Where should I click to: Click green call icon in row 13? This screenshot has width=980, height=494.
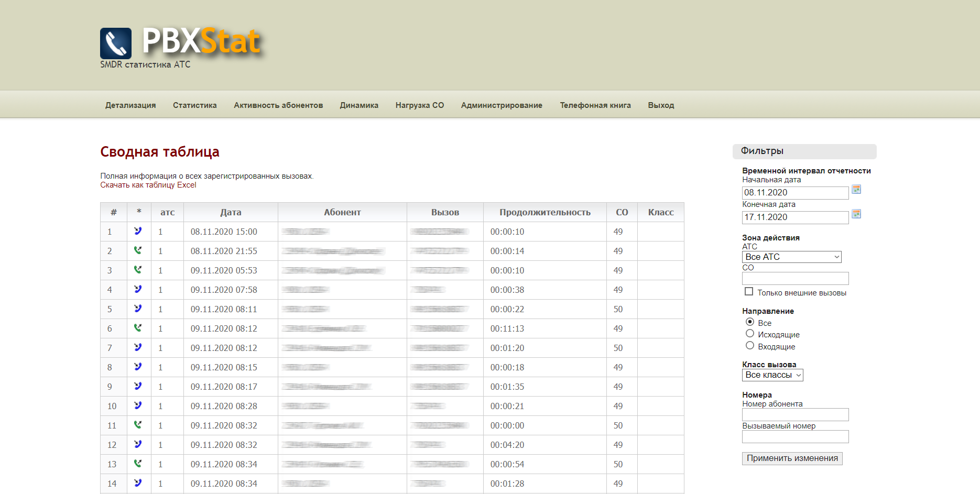[x=138, y=464]
